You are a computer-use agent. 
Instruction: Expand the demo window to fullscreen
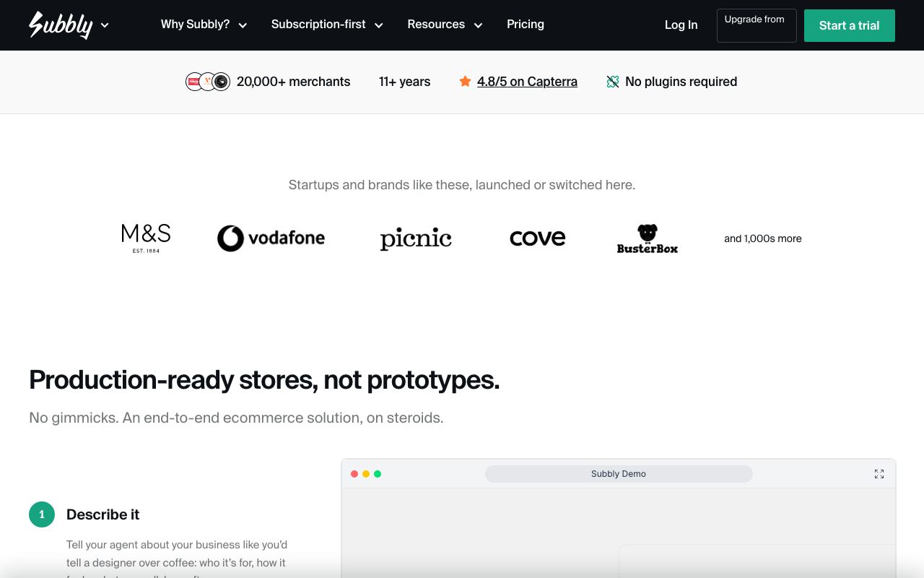coord(879,474)
